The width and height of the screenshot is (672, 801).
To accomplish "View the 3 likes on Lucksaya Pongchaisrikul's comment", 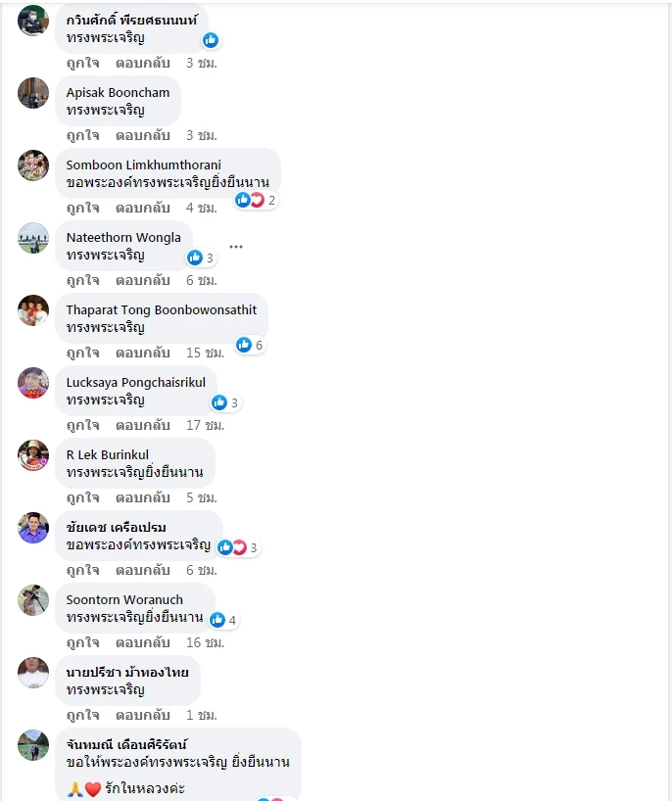I will (225, 403).
